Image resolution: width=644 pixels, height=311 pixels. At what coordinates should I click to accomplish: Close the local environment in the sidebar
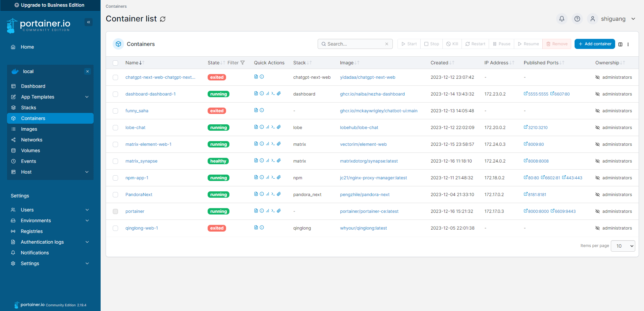tap(88, 71)
